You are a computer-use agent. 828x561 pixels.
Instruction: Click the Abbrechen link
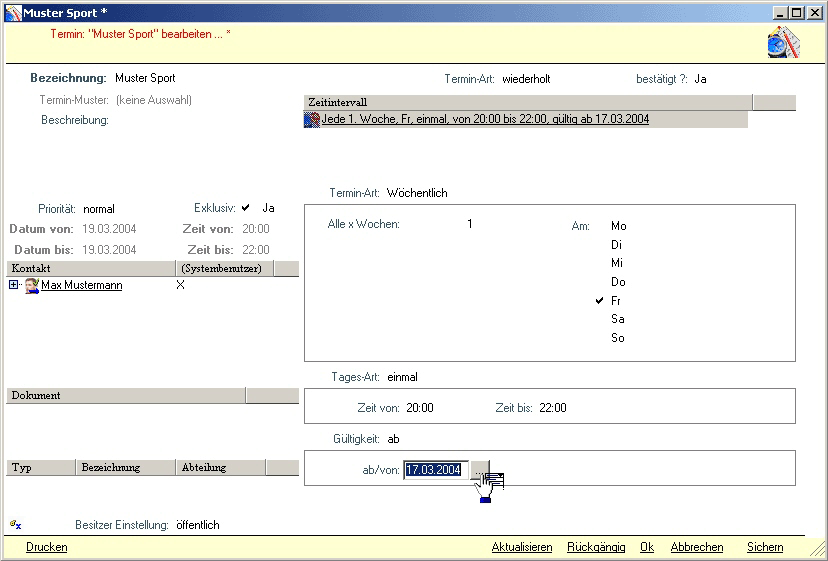tap(696, 547)
